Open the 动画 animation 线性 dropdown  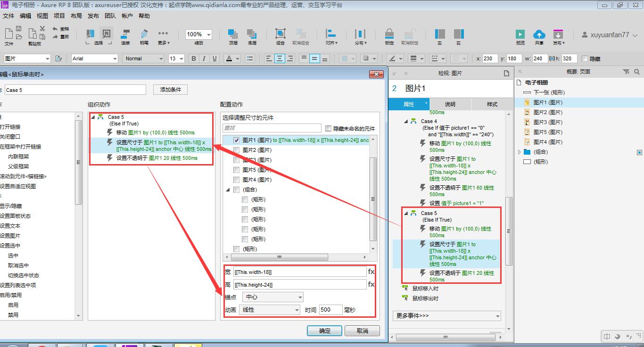[270, 310]
